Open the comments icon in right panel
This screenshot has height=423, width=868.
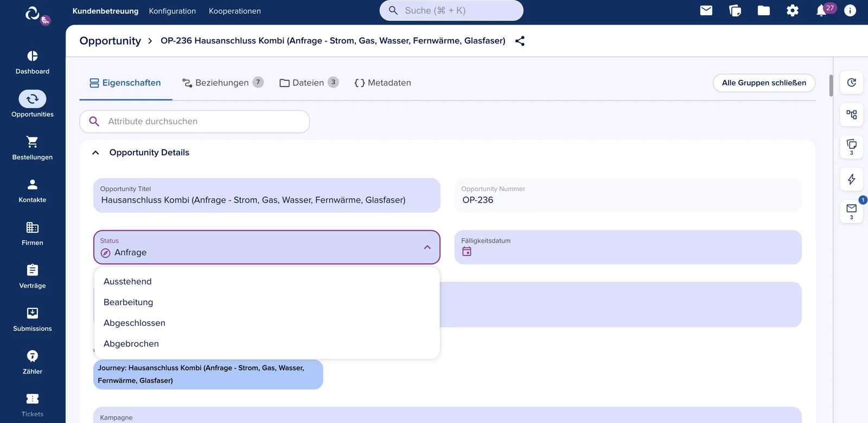coord(852,147)
